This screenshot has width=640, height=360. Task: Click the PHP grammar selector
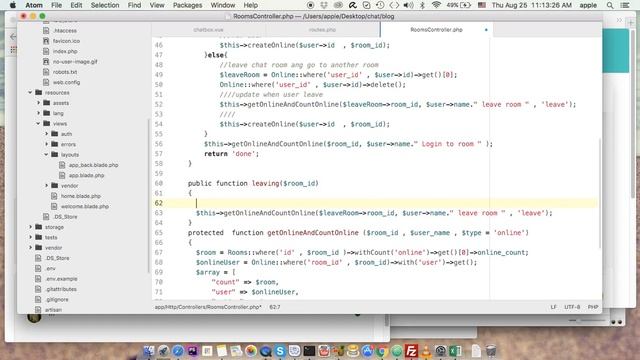(593, 307)
